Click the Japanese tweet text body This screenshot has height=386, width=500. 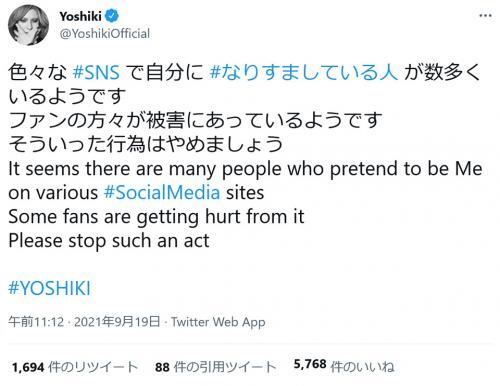tap(244, 108)
